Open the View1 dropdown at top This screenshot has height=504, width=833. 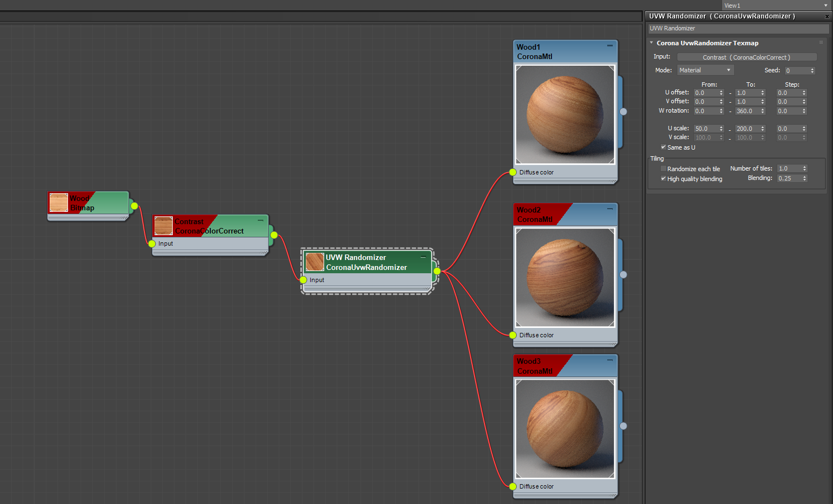tap(776, 5)
